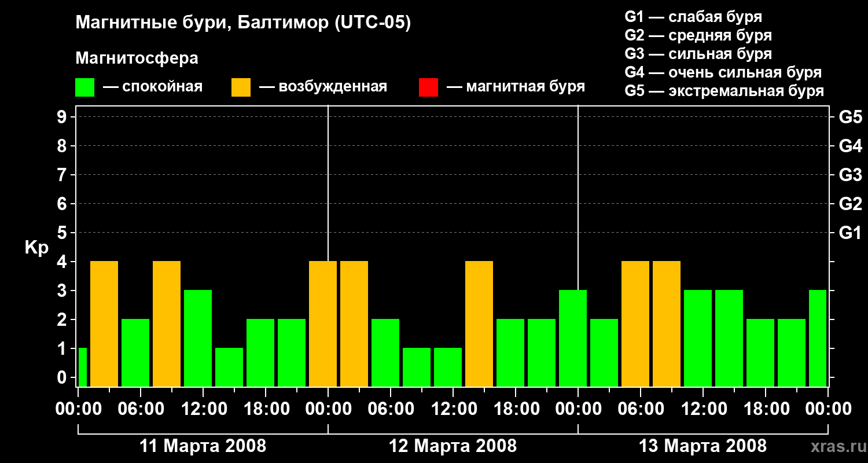
Task: Click the orange 'возбужденная' legend swatch
Action: 241,87
